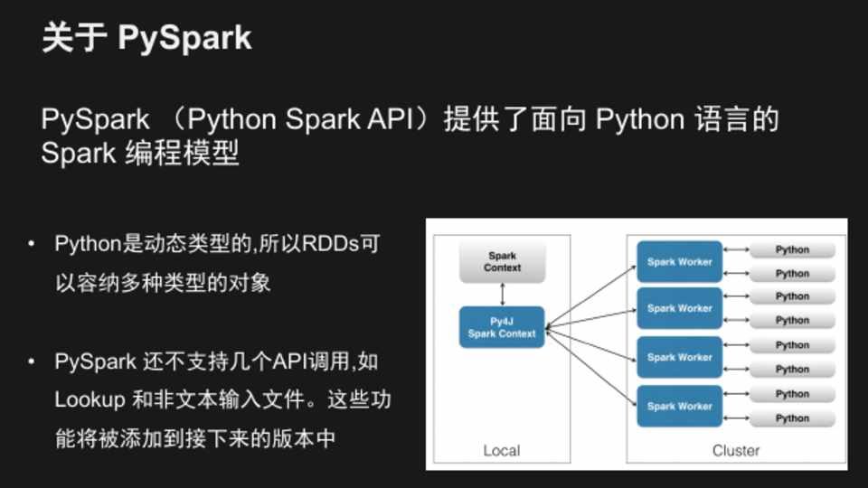Viewport: 868px width, 488px height.
Task: Select the second Python box from top
Action: point(792,273)
